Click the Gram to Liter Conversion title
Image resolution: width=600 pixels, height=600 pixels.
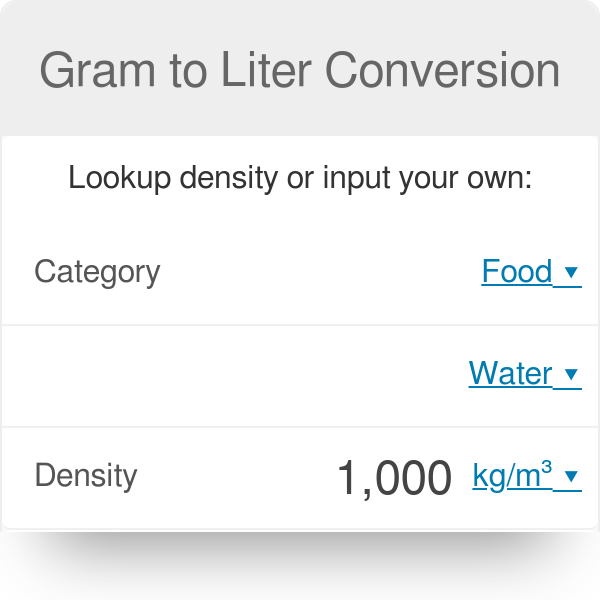coord(300,70)
